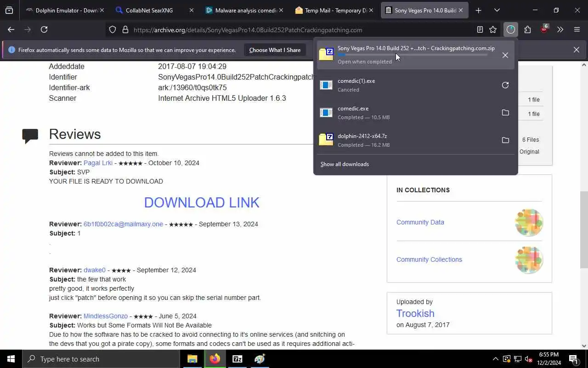Close the Temp Mail tab

click(371, 10)
